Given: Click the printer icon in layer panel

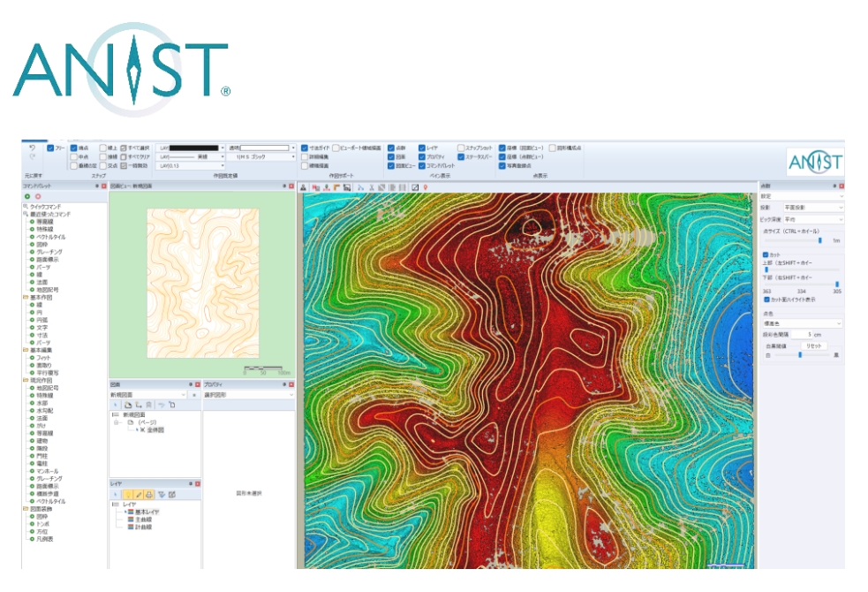Looking at the screenshot, I should tap(149, 494).
